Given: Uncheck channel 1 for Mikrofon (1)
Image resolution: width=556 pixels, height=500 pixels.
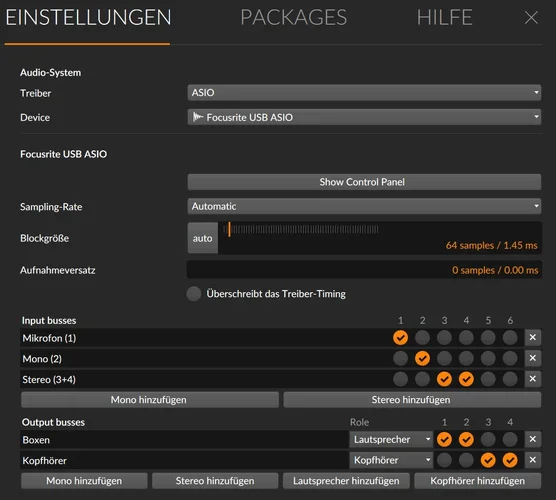Looking at the screenshot, I should [400, 338].
